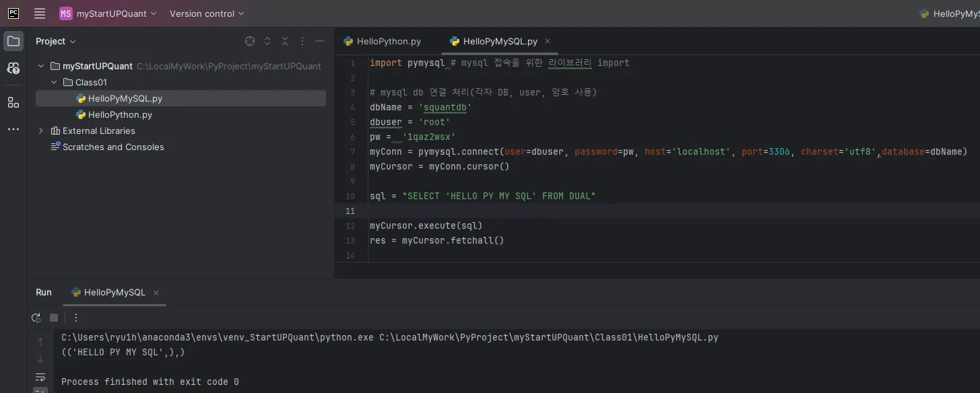Click Select Opened File crosshair icon
Viewport: 980px width, 393px height.
pyautogui.click(x=250, y=41)
